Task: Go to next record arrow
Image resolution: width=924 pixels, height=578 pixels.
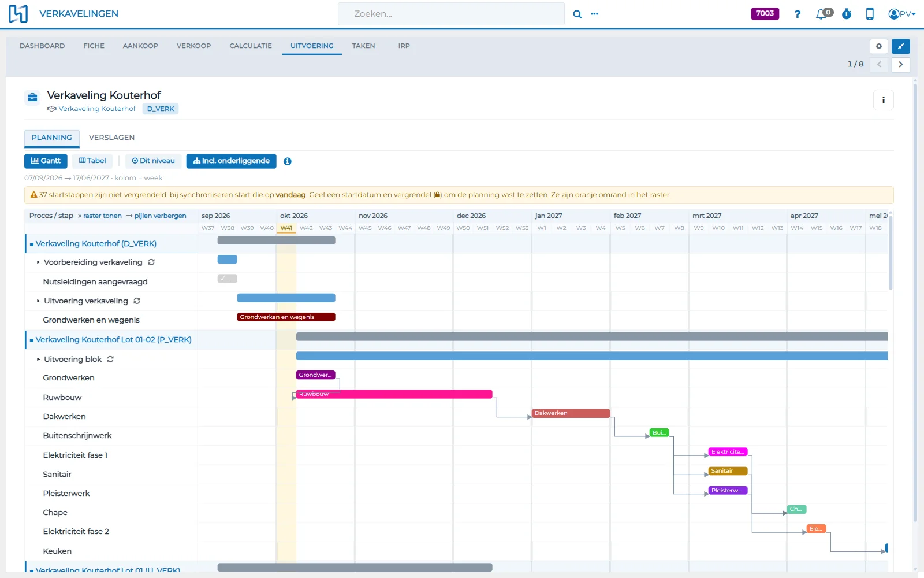Action: (x=900, y=64)
